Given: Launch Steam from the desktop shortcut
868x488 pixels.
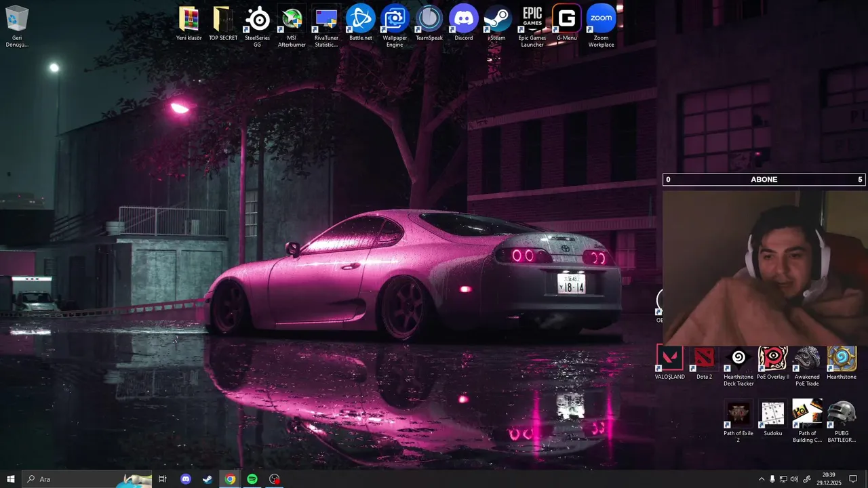Looking at the screenshot, I should [x=498, y=23].
